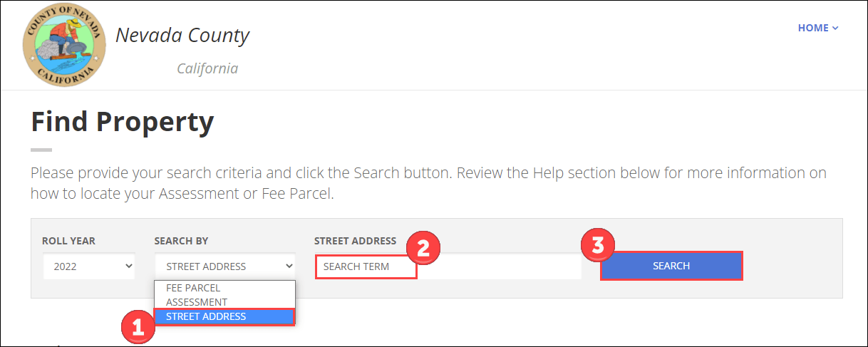
Task: Click the search instructions paragraph
Action: (428, 183)
